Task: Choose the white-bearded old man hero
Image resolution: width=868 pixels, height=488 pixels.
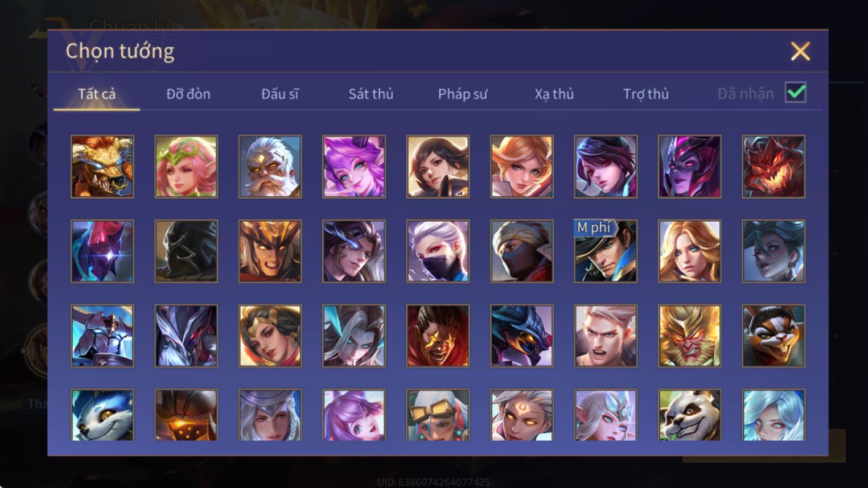Action: 270,167
